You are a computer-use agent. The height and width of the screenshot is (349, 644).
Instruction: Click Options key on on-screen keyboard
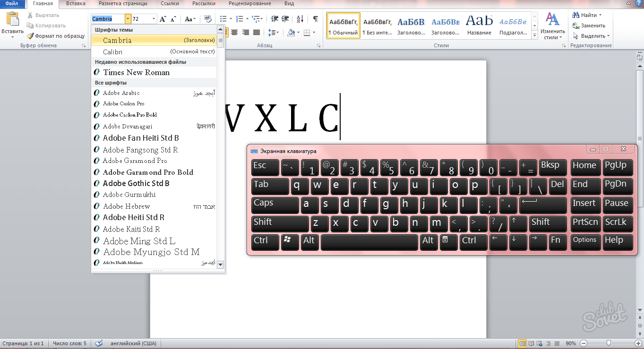click(585, 241)
